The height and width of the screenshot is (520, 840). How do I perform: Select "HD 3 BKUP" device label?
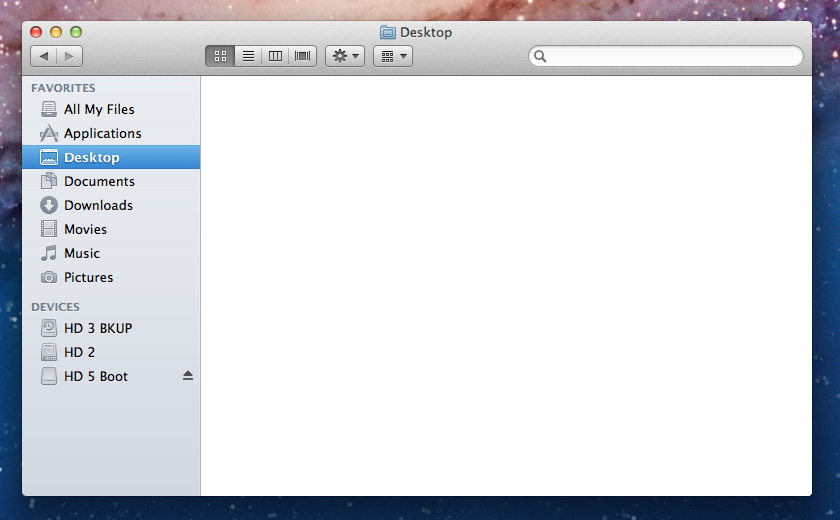pyautogui.click(x=98, y=328)
